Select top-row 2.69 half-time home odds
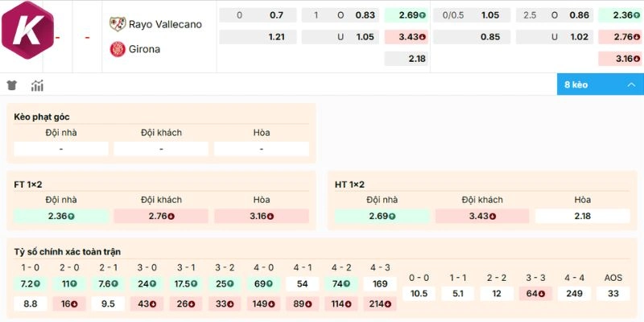Screen dimensions: 644x322 coord(407,15)
